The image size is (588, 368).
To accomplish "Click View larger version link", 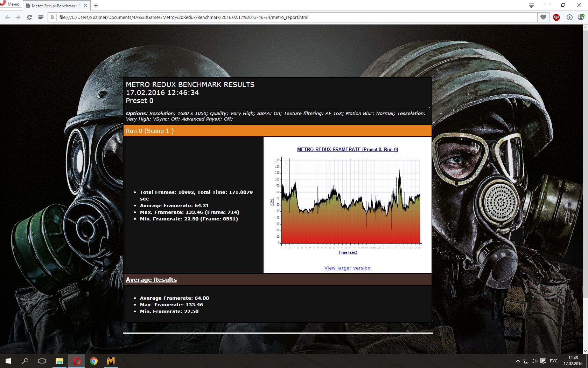I will click(x=347, y=268).
